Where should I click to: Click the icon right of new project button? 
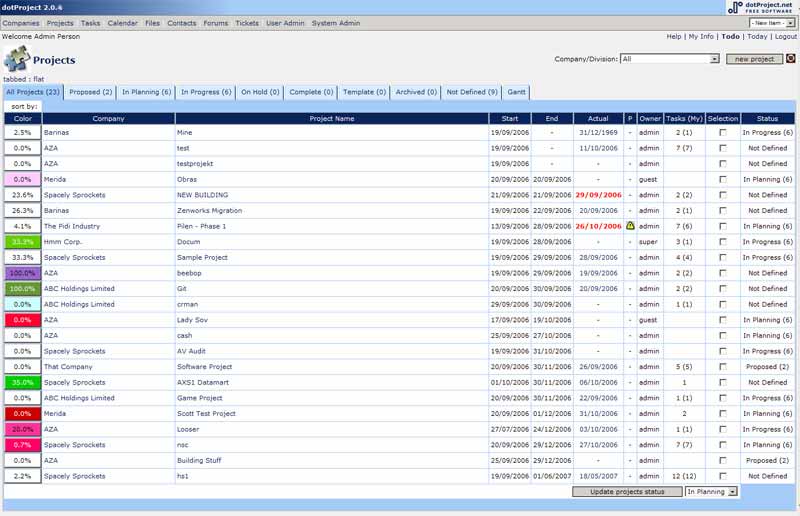click(x=790, y=59)
